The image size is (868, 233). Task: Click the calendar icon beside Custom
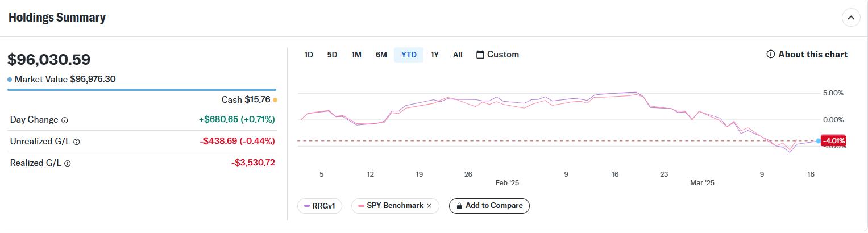480,55
